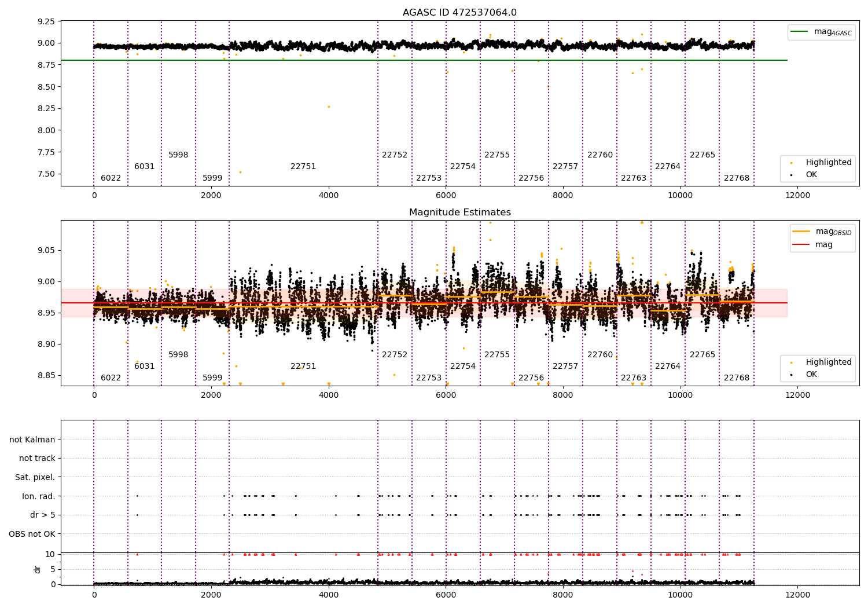
Task: Click OBSID label 22755 in the top plot
Action: (497, 155)
